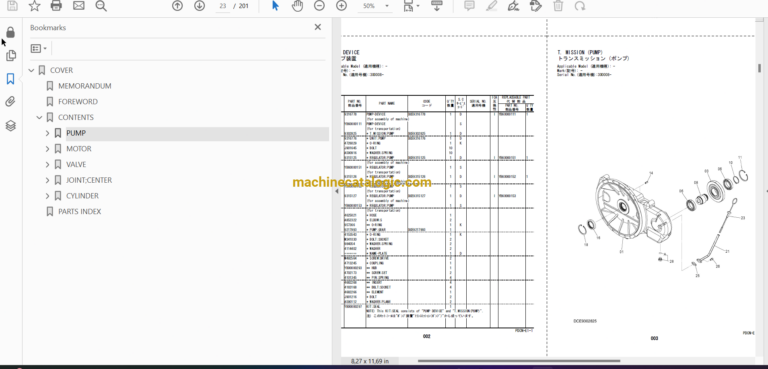Viewport: 768px width, 369px height.
Task: Go to next page arrow
Action: 199,6
